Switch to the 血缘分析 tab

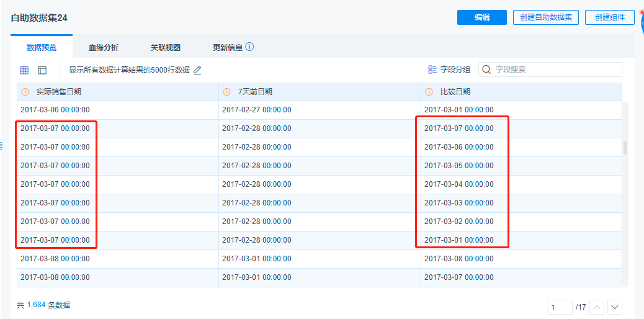click(x=104, y=47)
